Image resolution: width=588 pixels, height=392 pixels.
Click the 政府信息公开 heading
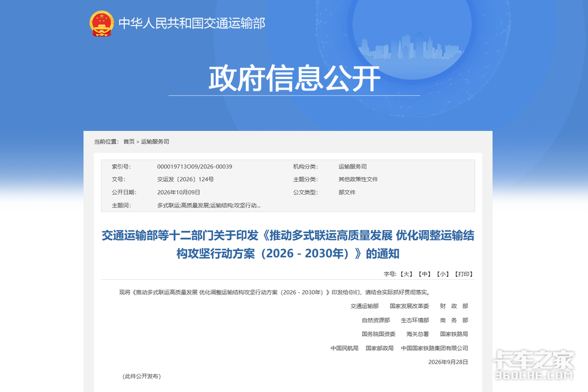tap(294, 78)
